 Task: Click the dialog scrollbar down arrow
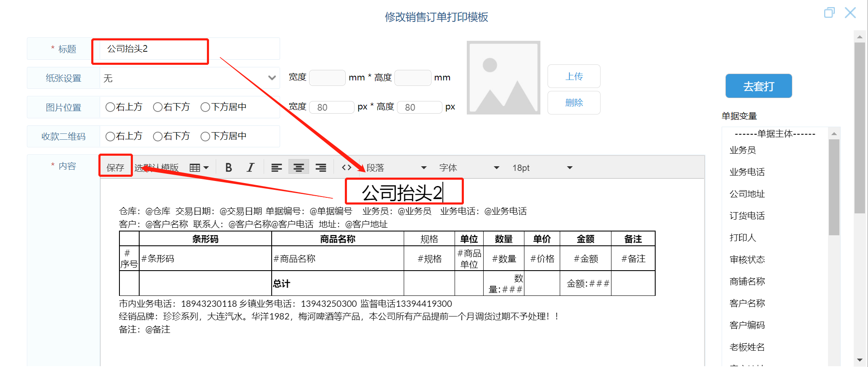pos(860,360)
